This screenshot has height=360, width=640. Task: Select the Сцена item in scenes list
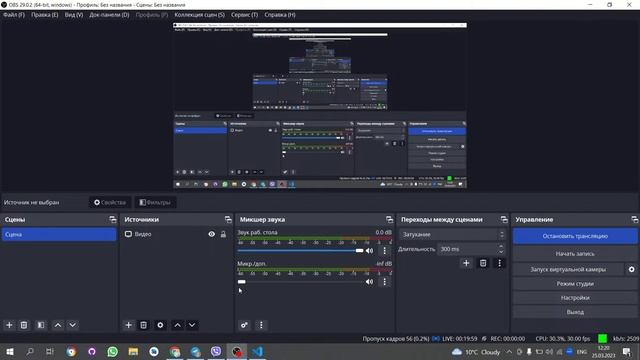(59, 235)
